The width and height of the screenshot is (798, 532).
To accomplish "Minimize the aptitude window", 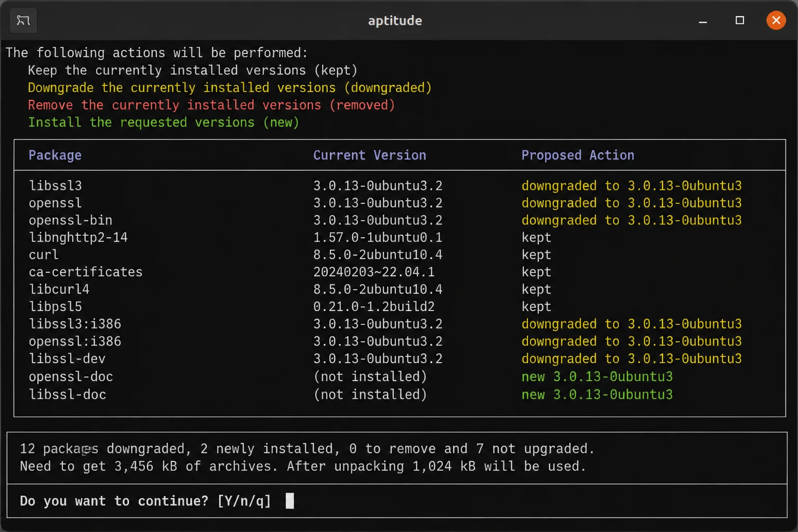I will pyautogui.click(x=703, y=21).
